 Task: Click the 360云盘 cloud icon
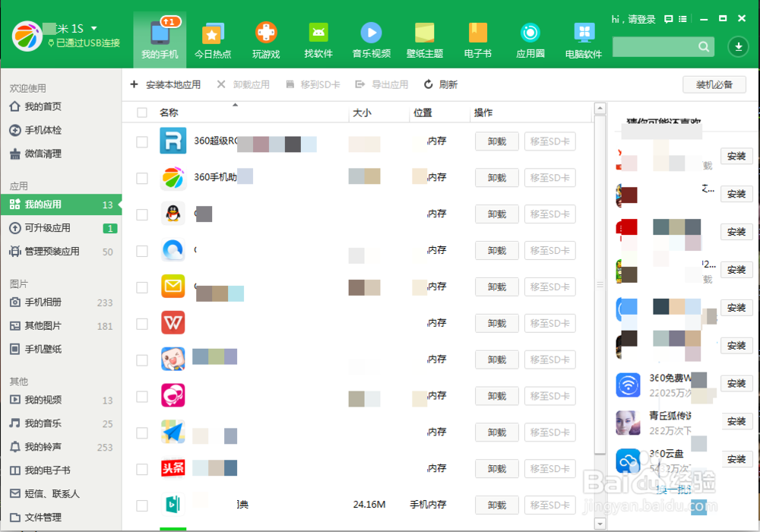629,461
